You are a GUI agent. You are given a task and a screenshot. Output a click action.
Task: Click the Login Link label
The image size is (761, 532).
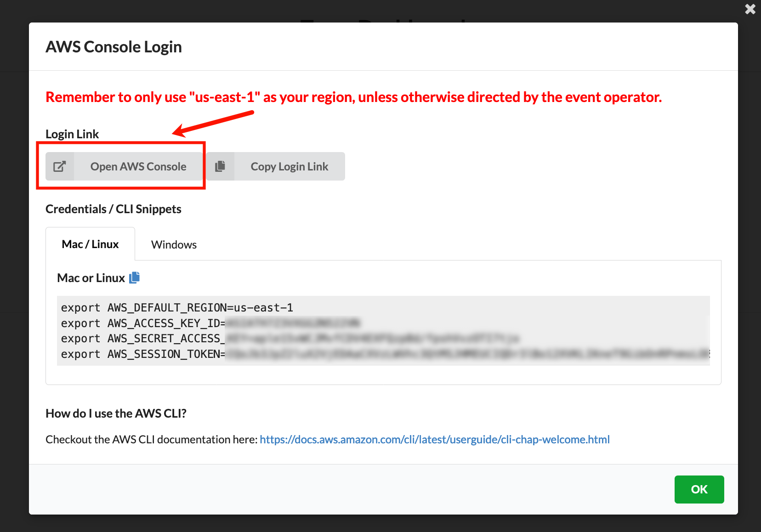tap(72, 134)
